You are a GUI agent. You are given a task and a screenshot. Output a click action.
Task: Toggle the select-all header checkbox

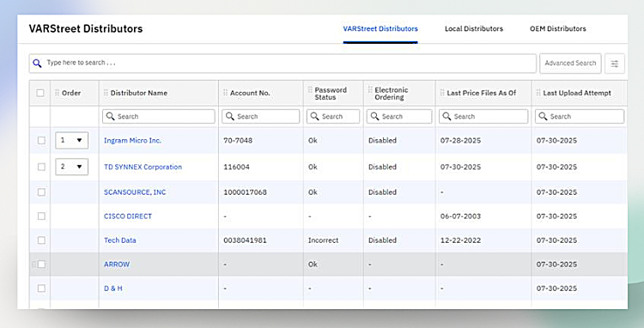tap(40, 93)
